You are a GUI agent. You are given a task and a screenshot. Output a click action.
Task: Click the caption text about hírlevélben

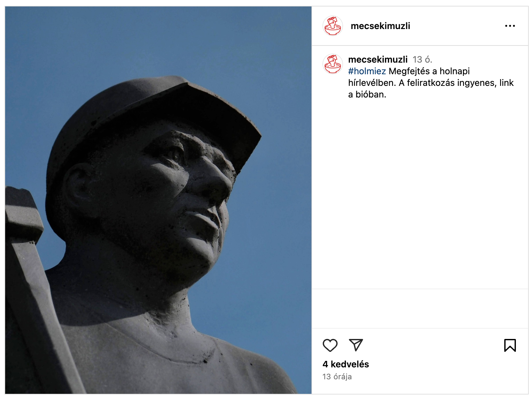[x=431, y=83]
